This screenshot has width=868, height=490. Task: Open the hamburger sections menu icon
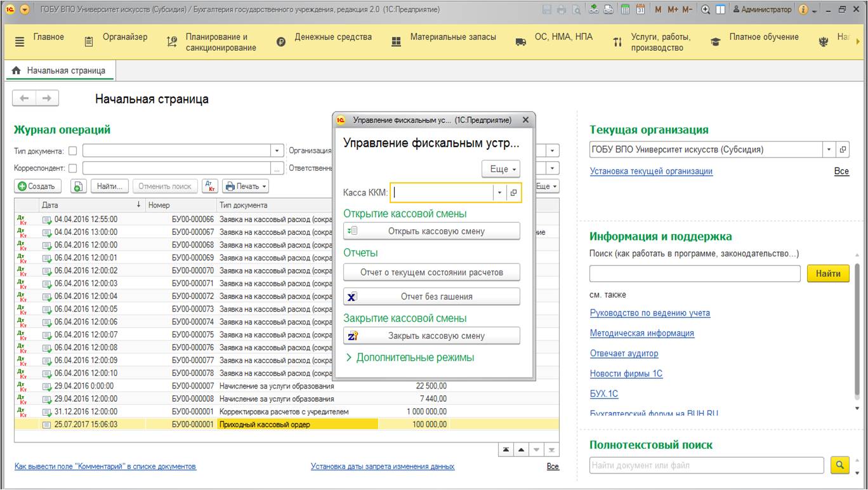tap(19, 41)
